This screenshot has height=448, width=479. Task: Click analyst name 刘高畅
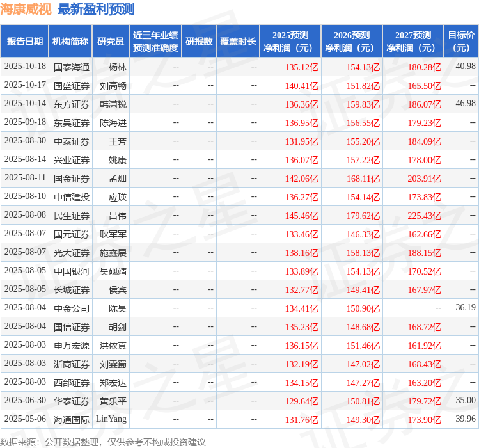113,86
